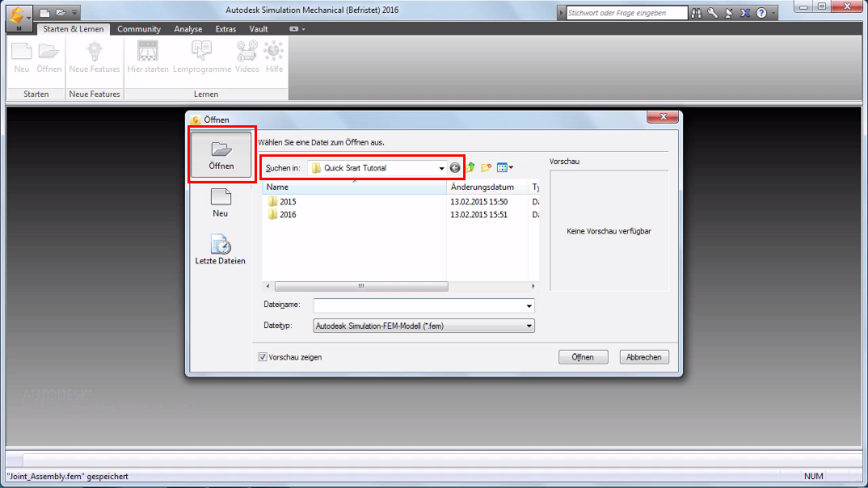Viewport: 868px width, 488px height.
Task: Open the Vault ribbon tab
Action: (x=259, y=29)
